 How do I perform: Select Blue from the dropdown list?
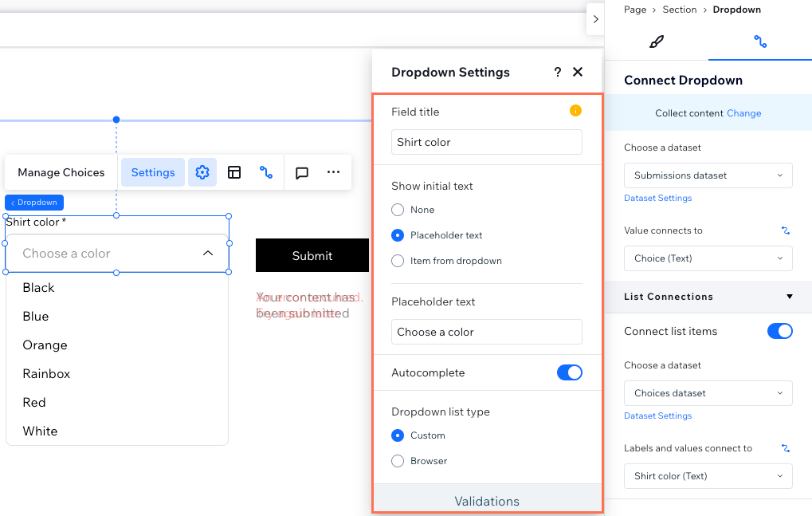point(117,317)
